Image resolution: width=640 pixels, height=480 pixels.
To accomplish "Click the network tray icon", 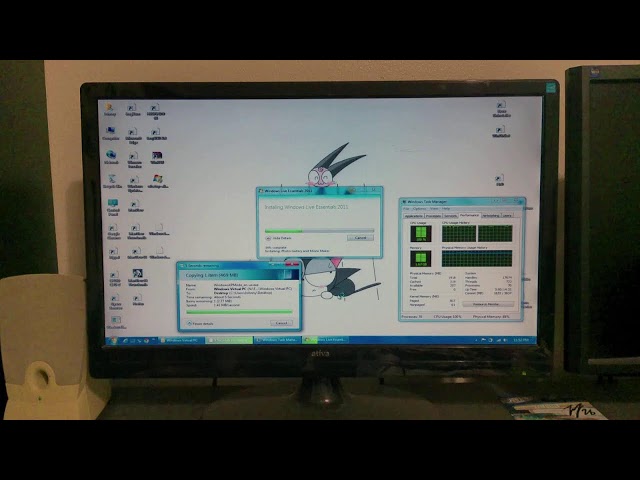I will point(498,340).
